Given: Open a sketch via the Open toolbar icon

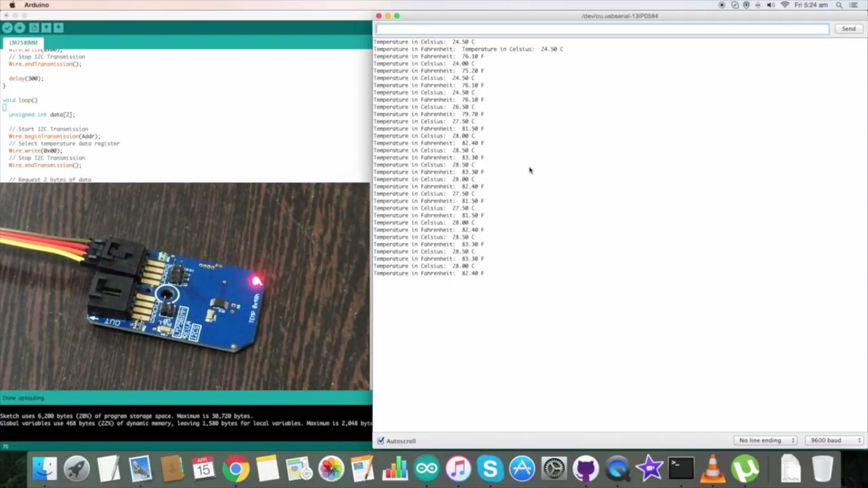Looking at the screenshot, I should pos(46,27).
